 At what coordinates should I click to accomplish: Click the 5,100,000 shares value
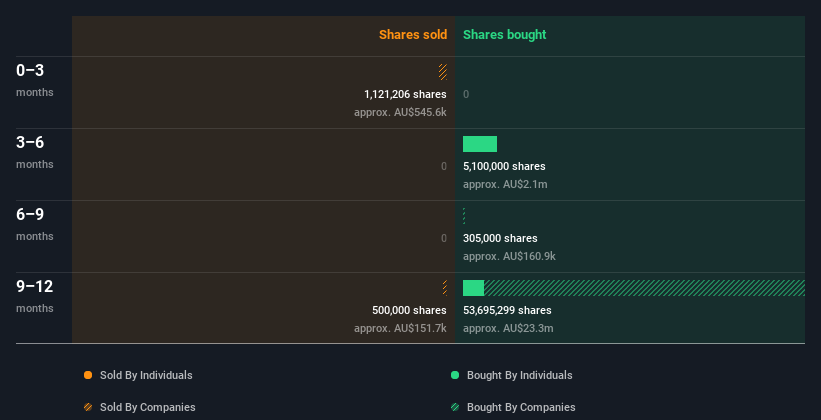504,167
